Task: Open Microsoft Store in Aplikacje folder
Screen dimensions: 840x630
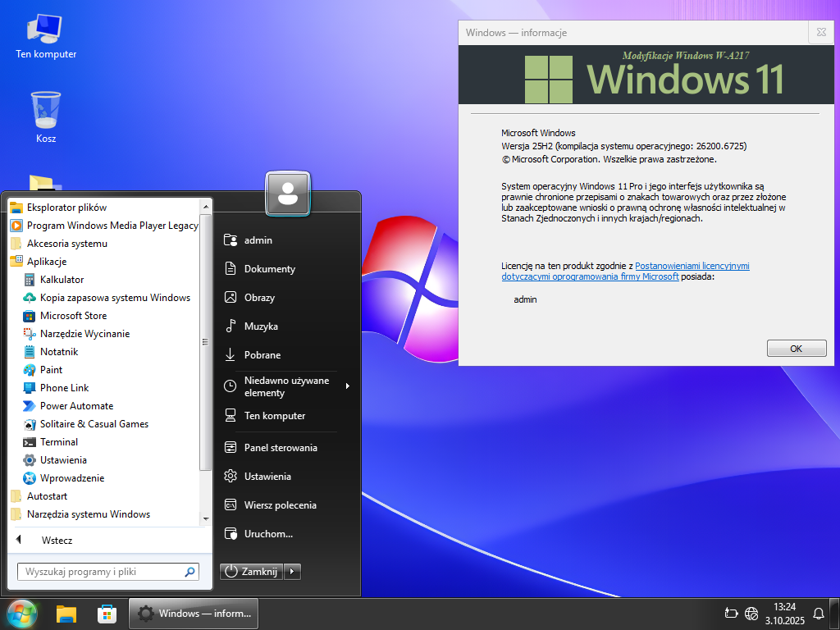Action: pos(73,316)
